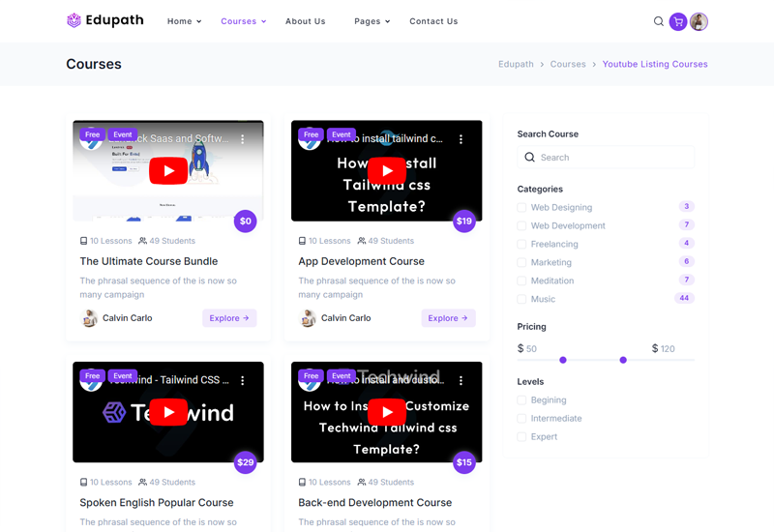Enable the Freelancing category filter
Viewport: 774px width, 532px height.
(x=522, y=244)
